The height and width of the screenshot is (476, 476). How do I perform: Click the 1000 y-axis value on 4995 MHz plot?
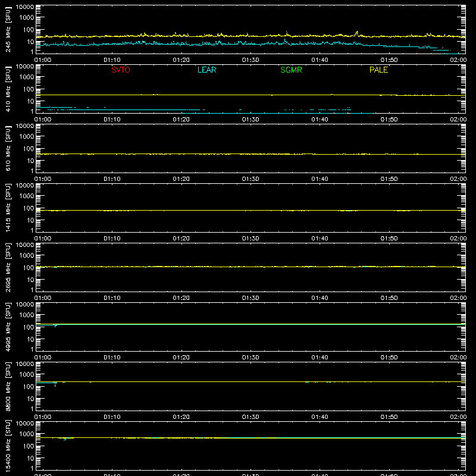click(x=27, y=315)
